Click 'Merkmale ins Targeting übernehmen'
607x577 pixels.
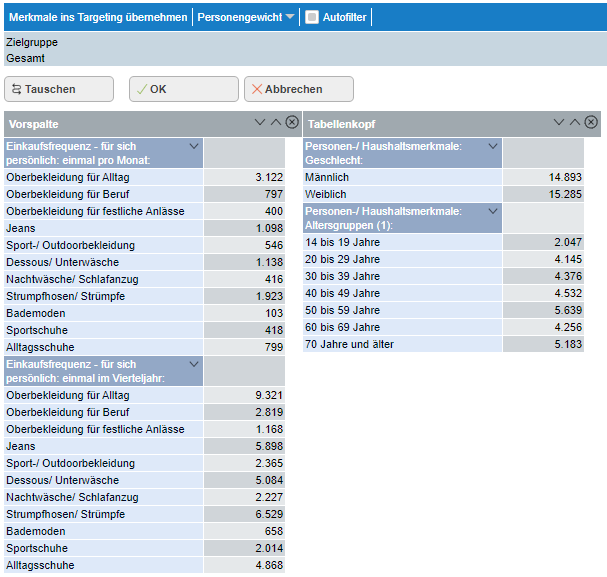[x=96, y=17]
